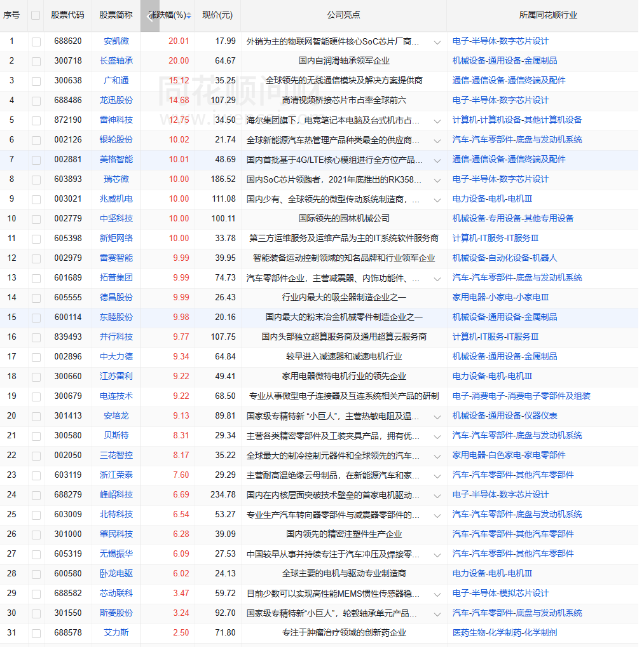Open stock link 三花智控
This screenshot has width=644, height=647.
(116, 456)
